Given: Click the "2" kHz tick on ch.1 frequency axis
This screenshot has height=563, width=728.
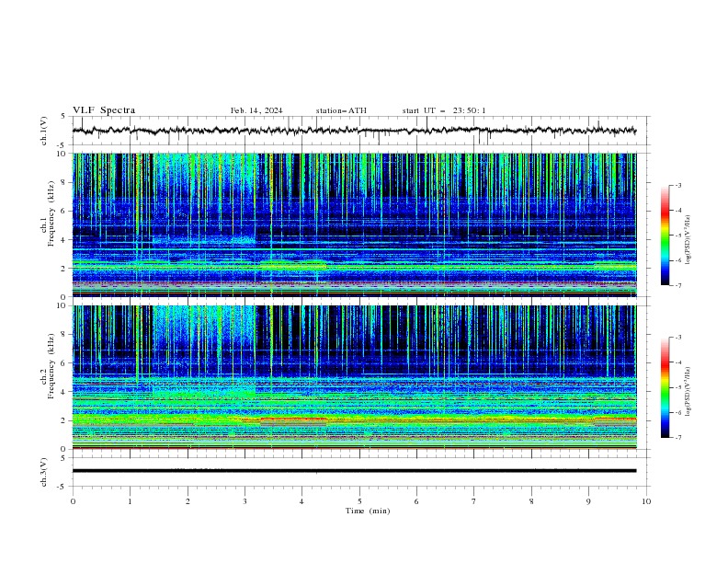Looking at the screenshot, I should pos(65,269).
